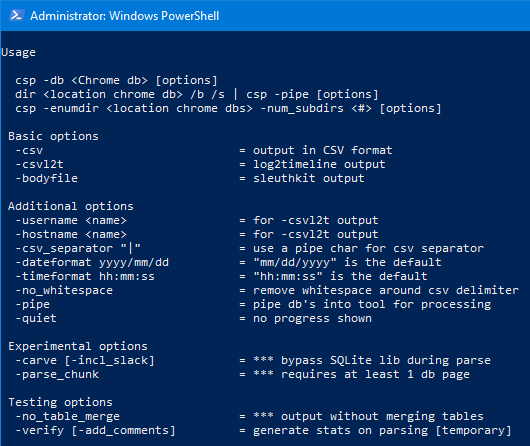The image size is (530, 446).
Task: Click the 'Experimental options' heading
Action: [x=78, y=347]
